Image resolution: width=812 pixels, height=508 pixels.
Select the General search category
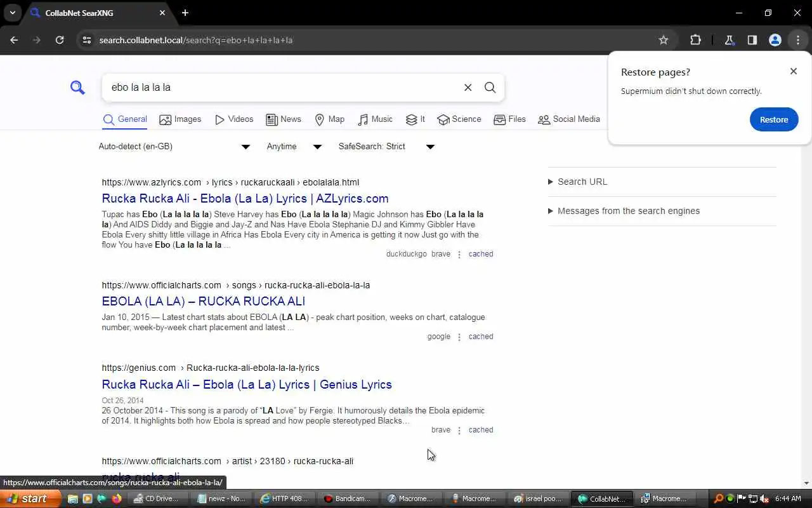point(125,119)
